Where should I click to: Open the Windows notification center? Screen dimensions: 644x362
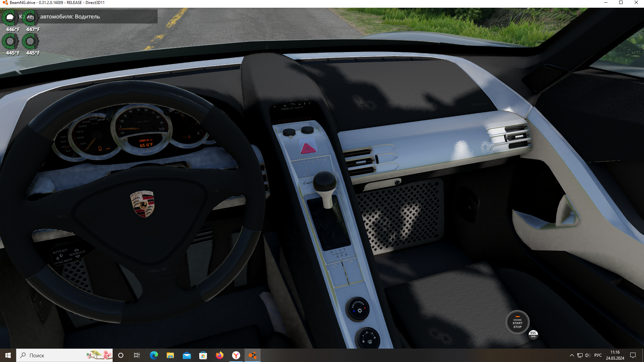633,355
